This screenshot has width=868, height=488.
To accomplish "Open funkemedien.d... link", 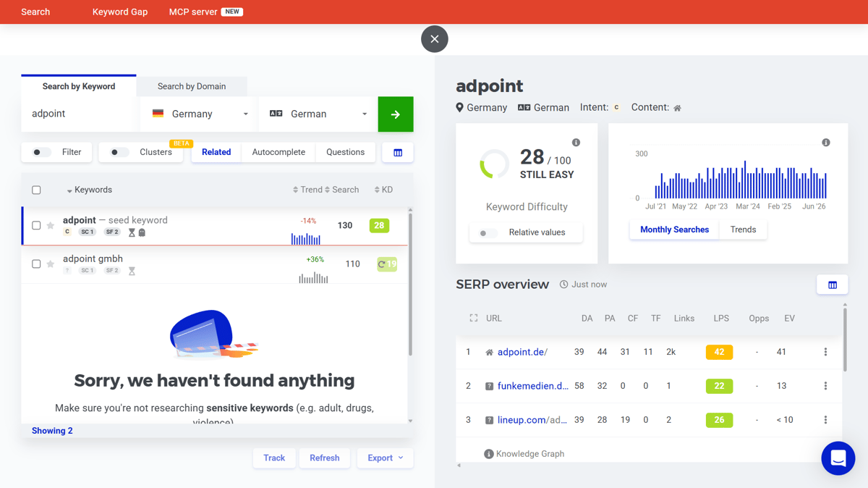I will click(533, 387).
